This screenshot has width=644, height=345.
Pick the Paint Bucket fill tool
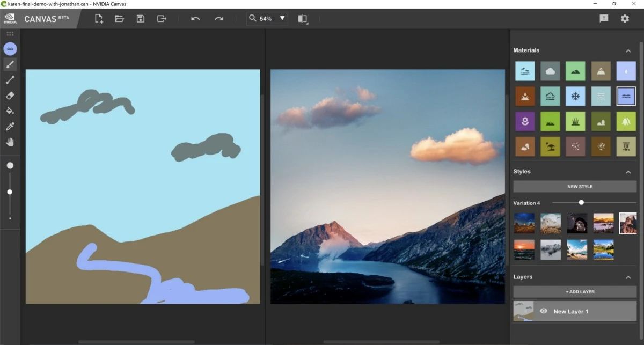(10, 111)
